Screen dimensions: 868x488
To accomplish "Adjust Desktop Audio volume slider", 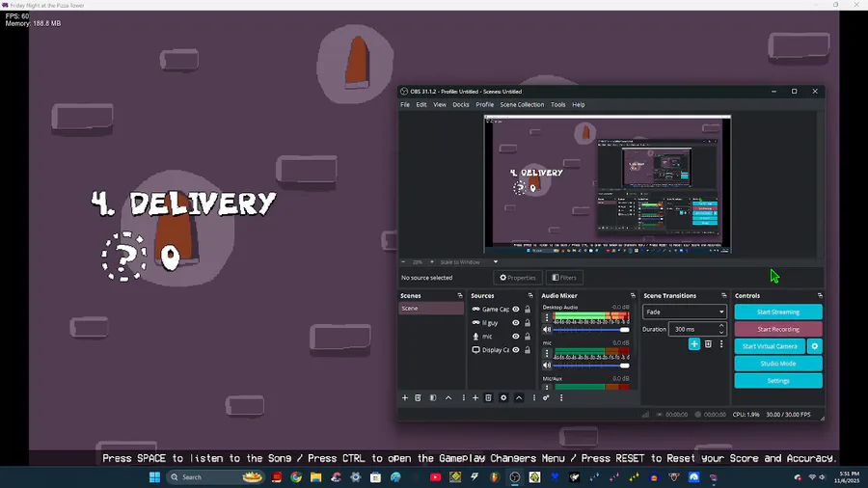I will pyautogui.click(x=591, y=330).
